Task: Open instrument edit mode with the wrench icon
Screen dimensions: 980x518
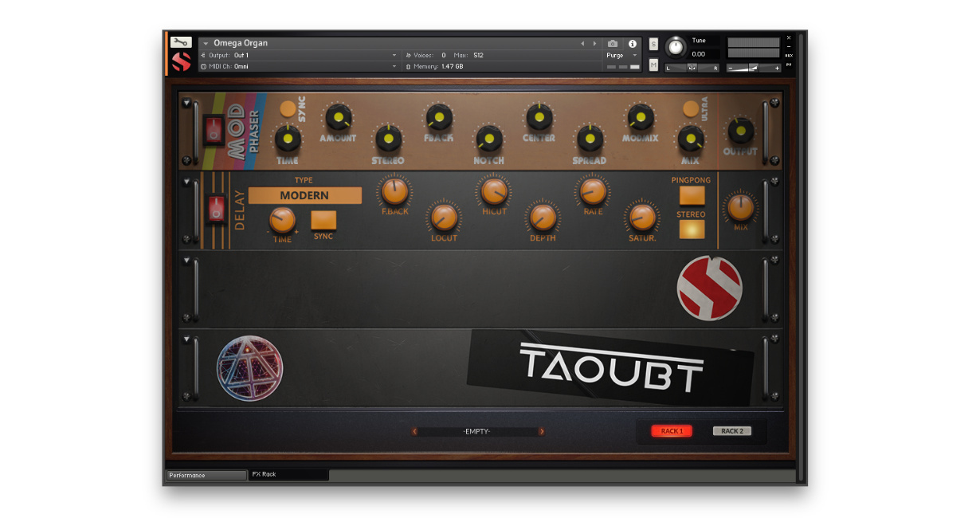Action: [181, 42]
